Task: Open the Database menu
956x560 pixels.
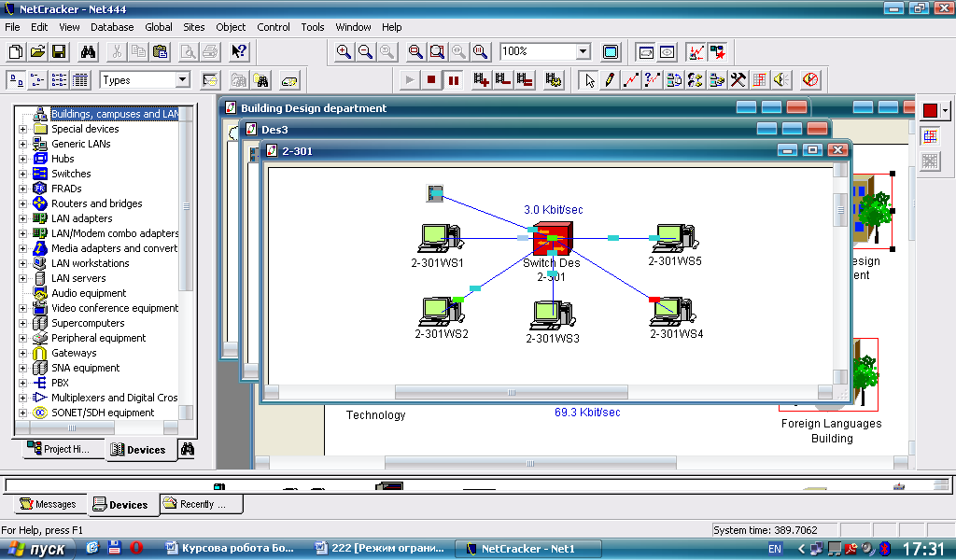Action: pyautogui.click(x=112, y=27)
